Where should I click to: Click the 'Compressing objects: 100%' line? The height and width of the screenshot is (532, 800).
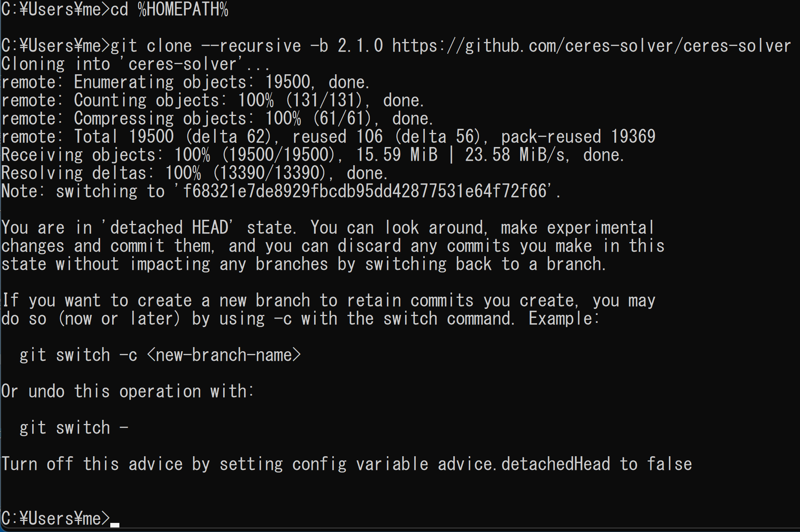click(217, 119)
